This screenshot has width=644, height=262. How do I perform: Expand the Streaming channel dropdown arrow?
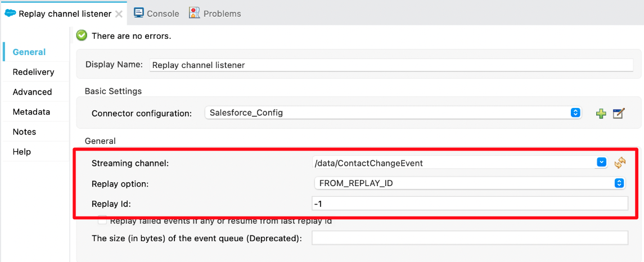click(x=601, y=162)
